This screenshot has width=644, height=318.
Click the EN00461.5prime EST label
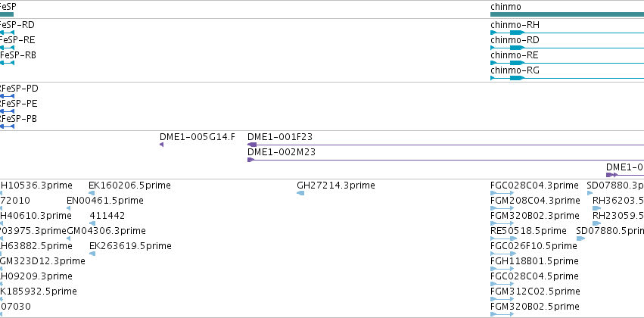[x=104, y=201]
